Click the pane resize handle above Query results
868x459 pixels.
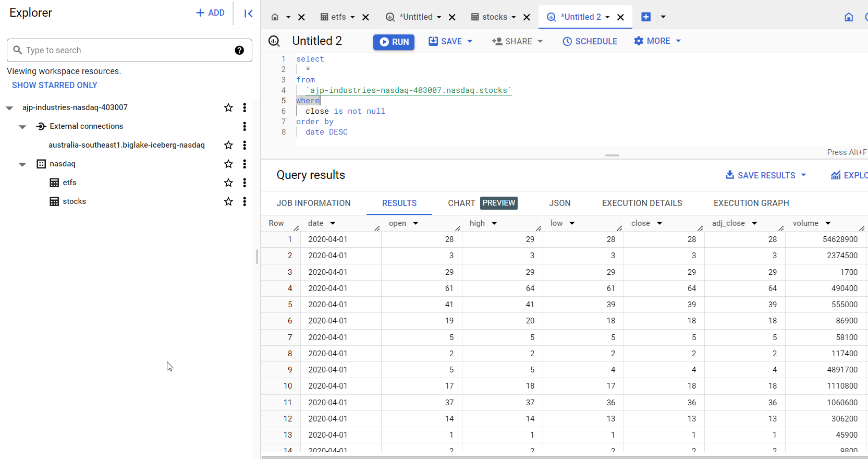pos(612,155)
